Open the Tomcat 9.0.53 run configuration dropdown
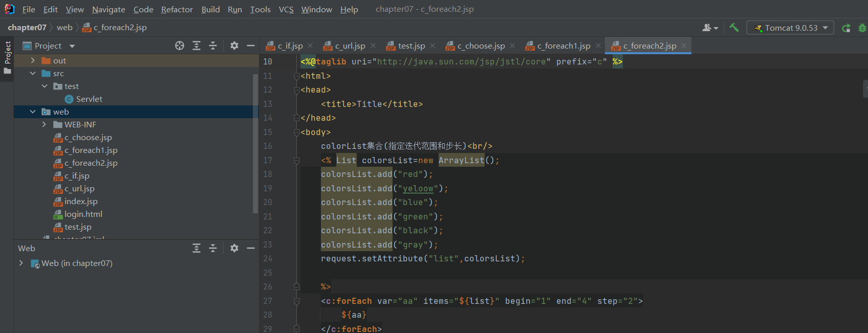This screenshot has height=333, width=868. tap(790, 28)
